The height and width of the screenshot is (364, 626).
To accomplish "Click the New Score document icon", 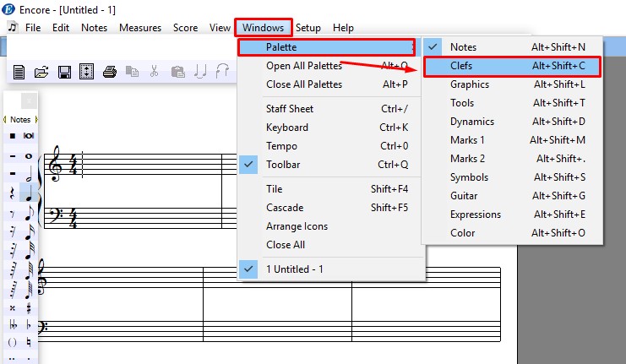I will coord(19,73).
